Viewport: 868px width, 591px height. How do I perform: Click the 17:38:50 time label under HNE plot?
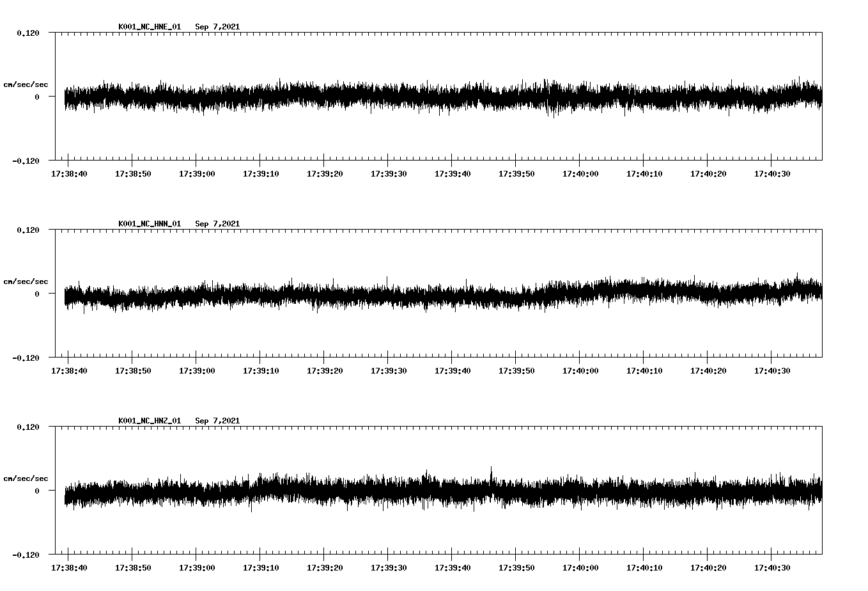coord(133,174)
